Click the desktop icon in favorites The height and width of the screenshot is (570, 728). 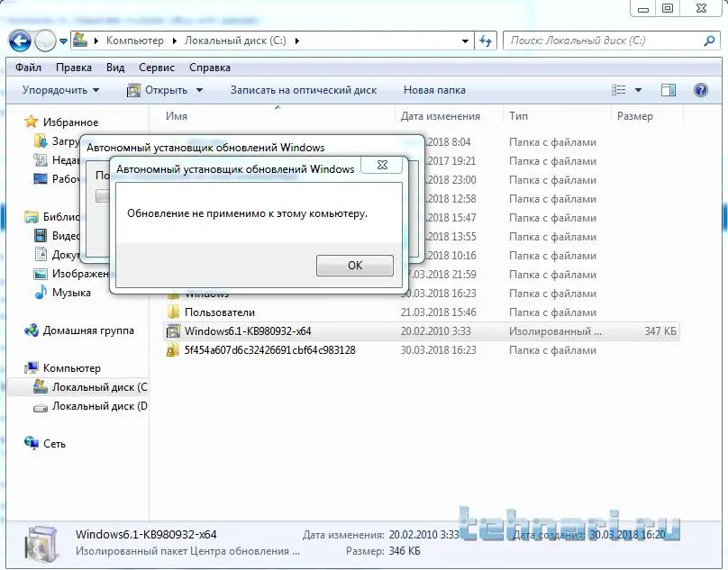[41, 178]
